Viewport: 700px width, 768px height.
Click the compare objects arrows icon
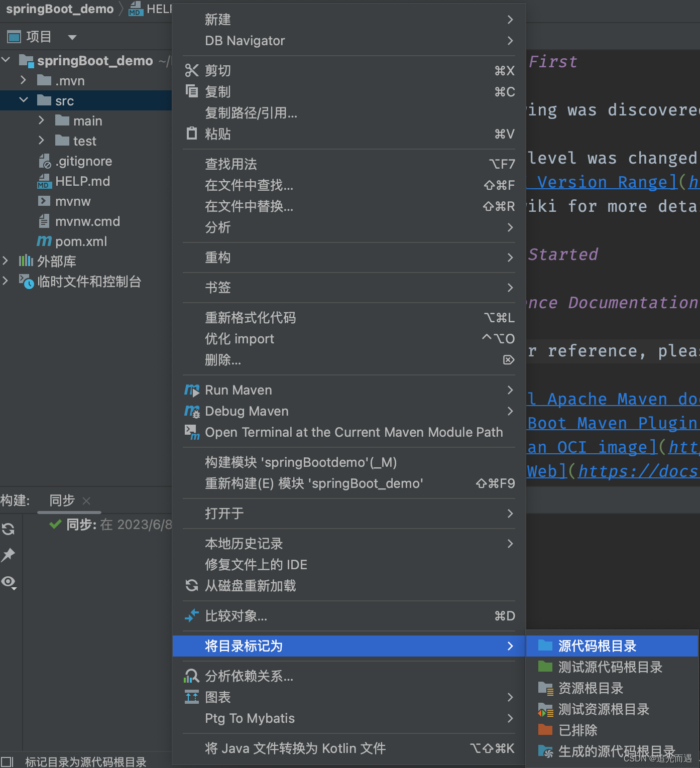click(x=192, y=615)
